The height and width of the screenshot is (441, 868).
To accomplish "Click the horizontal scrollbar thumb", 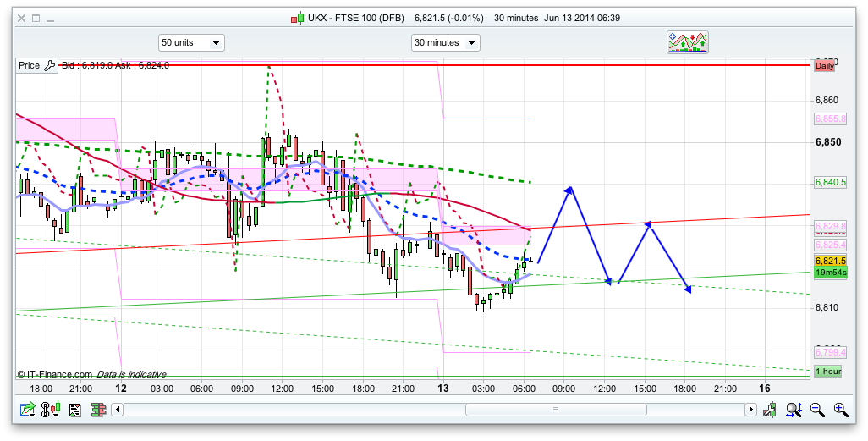I will pyautogui.click(x=556, y=410).
